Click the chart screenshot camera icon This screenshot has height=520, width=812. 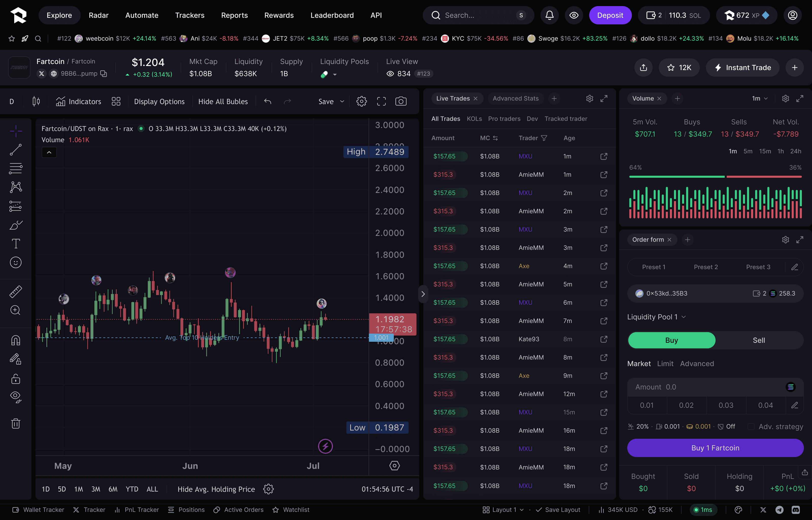401,101
